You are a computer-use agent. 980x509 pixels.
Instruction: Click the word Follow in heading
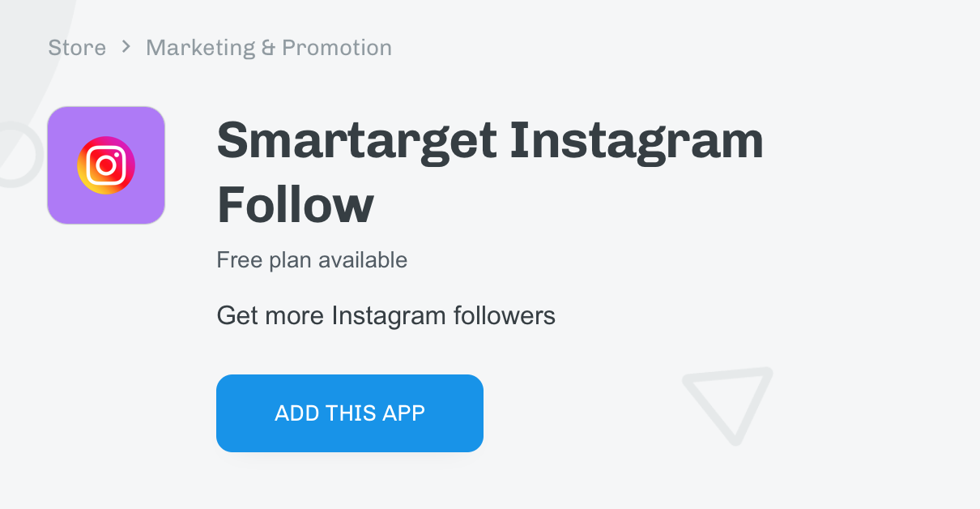296,203
